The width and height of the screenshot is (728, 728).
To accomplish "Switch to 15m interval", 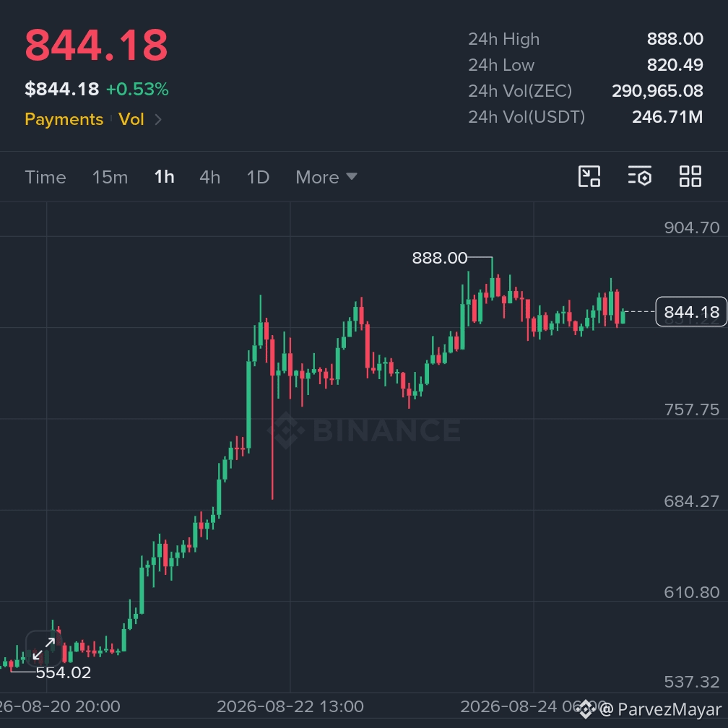I will pos(110,177).
